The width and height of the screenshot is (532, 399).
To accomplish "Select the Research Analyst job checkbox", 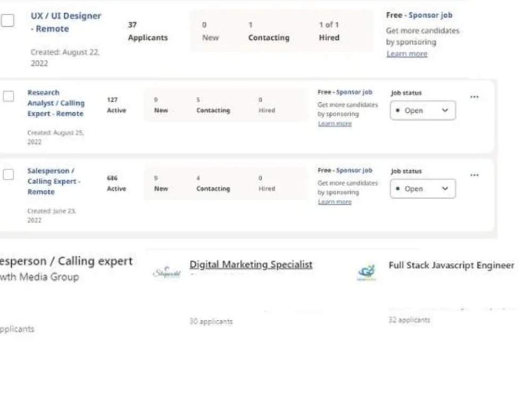I will point(8,96).
